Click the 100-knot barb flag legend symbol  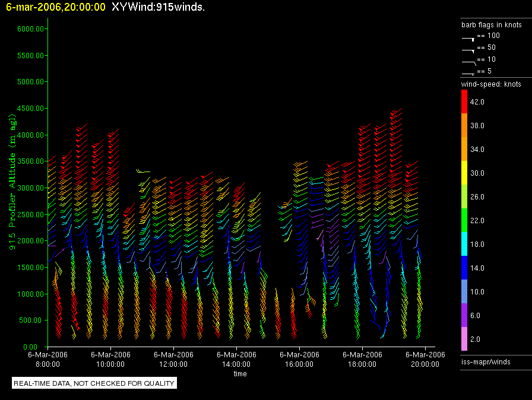point(468,39)
